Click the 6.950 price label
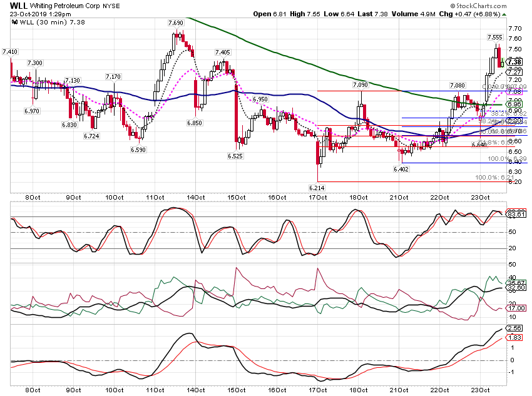Viewport: 532px width, 396px height. tap(260, 99)
